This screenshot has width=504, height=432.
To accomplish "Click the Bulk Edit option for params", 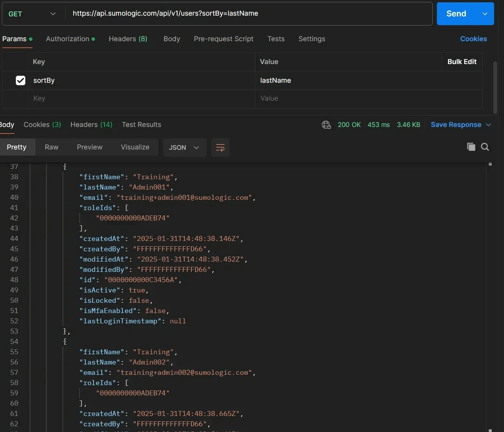I will (462, 62).
